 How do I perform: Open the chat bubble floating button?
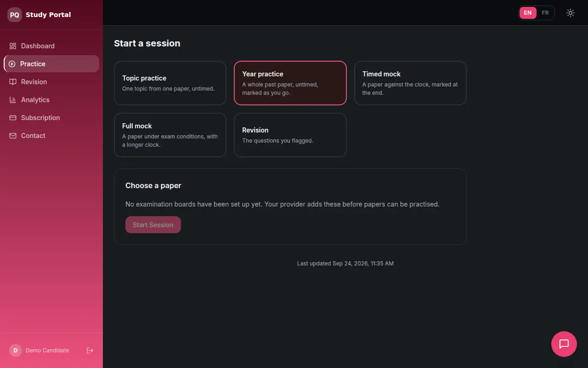564,344
